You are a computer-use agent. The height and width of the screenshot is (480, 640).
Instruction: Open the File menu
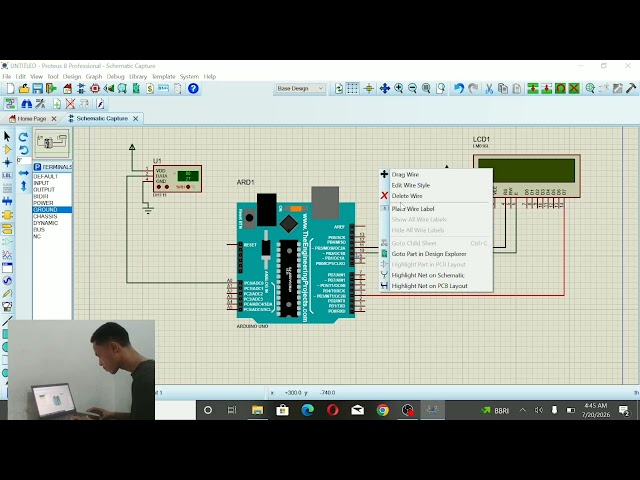coord(7,76)
